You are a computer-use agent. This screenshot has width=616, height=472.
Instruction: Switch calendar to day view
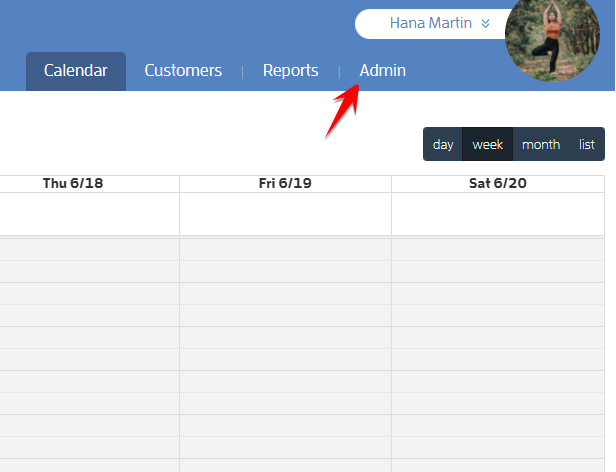click(443, 144)
